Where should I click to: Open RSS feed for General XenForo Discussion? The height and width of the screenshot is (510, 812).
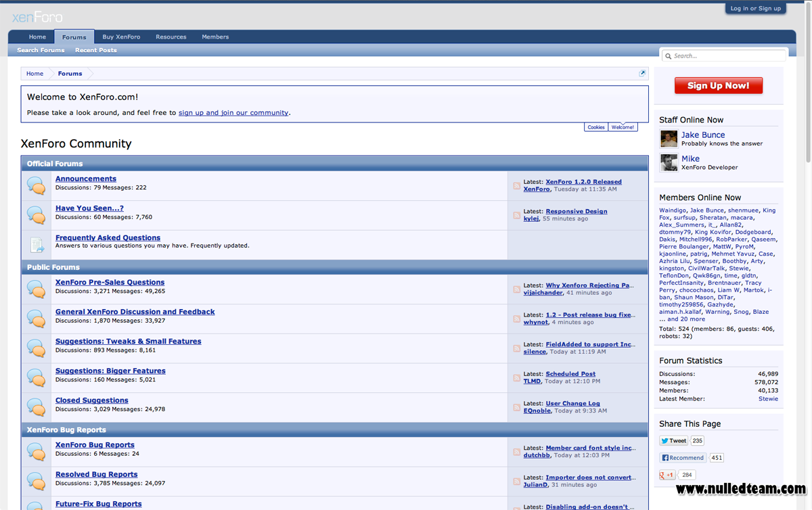517,319
